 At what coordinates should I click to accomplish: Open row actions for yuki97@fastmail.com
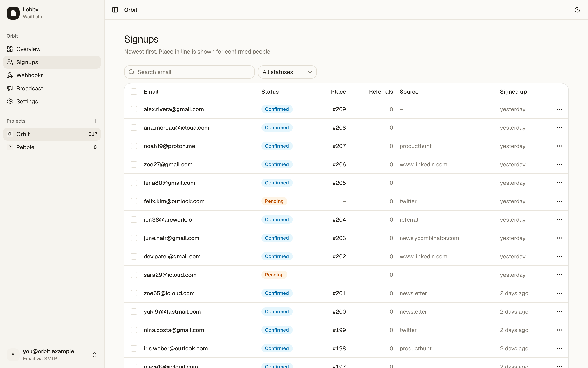tap(559, 312)
